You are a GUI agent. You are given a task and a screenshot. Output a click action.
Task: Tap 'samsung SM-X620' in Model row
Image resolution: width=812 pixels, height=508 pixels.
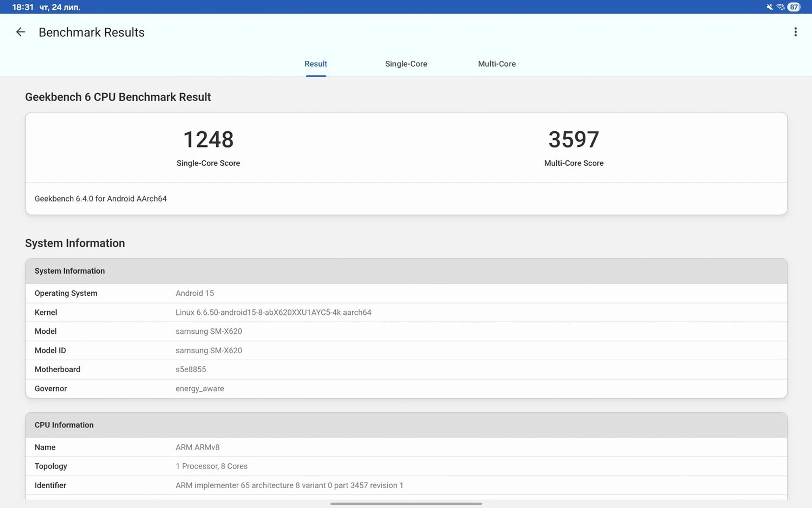pyautogui.click(x=209, y=331)
